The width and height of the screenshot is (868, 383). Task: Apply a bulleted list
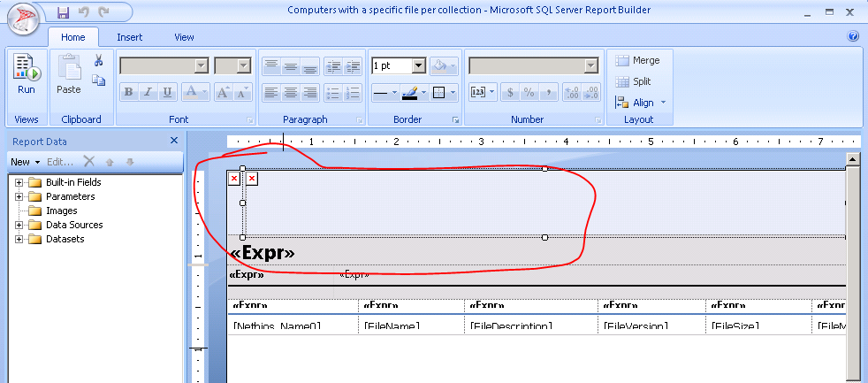(x=333, y=93)
